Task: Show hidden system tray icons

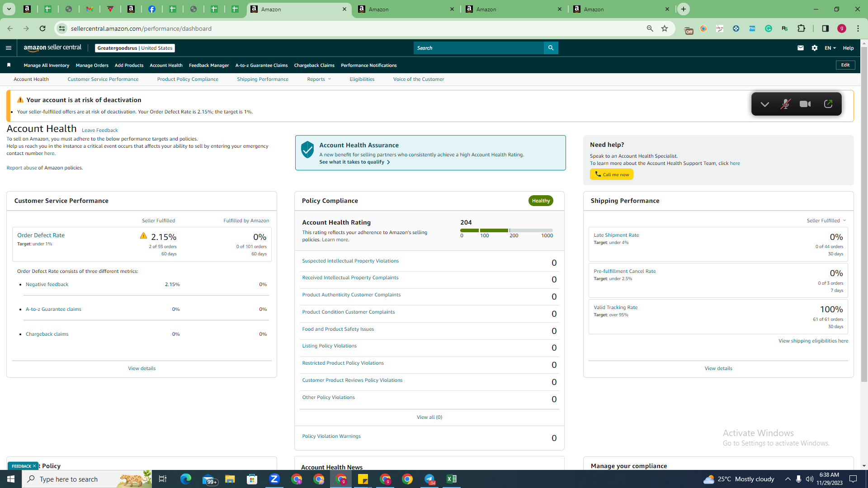Action: 788,479
